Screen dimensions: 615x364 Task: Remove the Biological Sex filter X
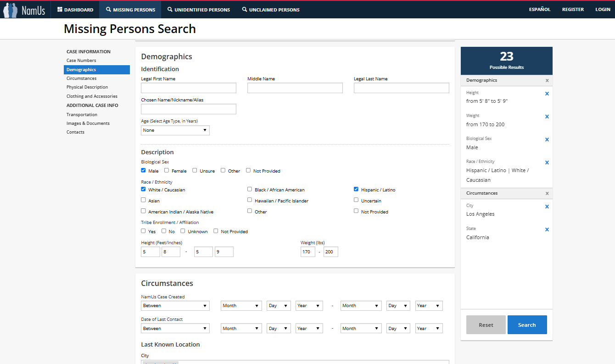(547, 140)
